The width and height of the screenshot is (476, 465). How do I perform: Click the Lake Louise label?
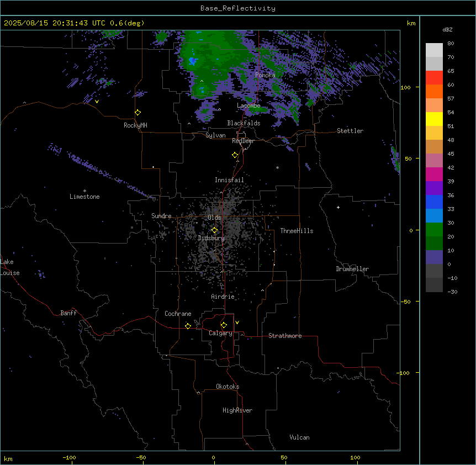coord(10,267)
